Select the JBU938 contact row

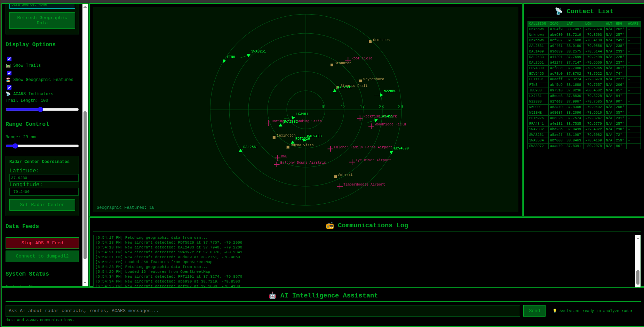click(584, 90)
